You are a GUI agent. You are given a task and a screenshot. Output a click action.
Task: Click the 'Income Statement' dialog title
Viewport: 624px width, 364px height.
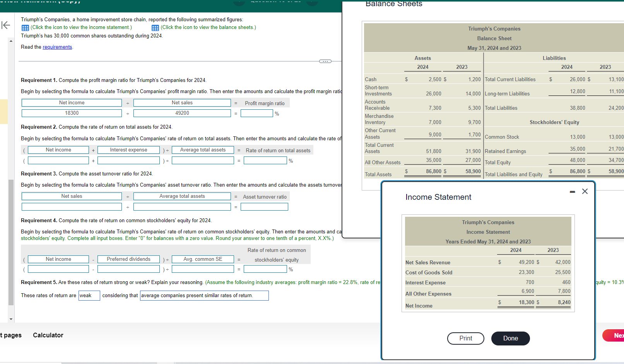tap(438, 197)
